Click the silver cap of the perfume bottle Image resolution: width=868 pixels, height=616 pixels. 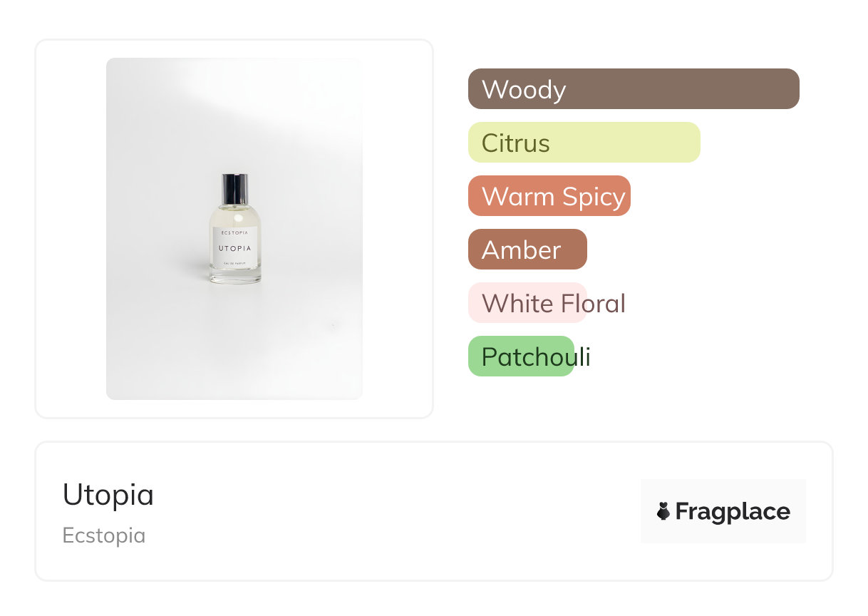coord(235,189)
